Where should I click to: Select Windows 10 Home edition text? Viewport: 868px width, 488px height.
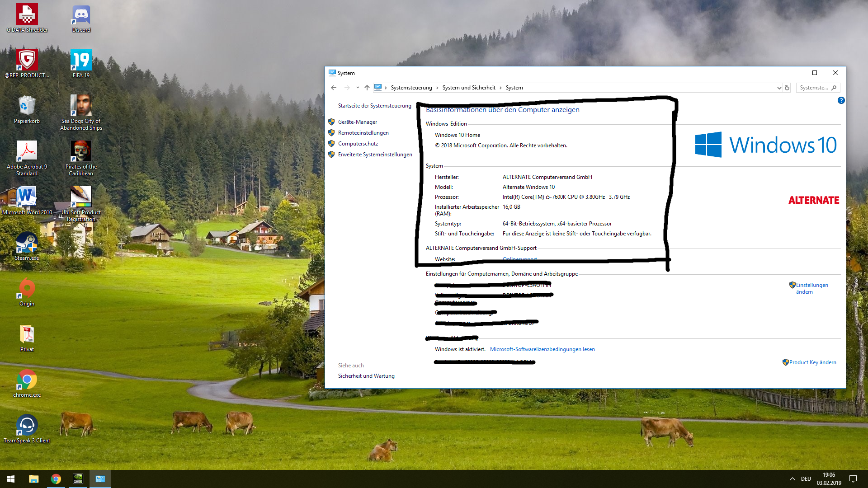[458, 135]
